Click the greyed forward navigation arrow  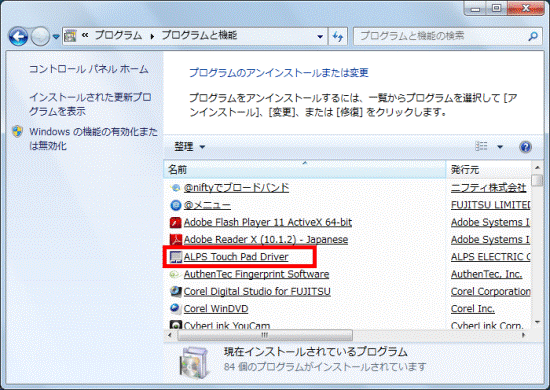[x=40, y=36]
